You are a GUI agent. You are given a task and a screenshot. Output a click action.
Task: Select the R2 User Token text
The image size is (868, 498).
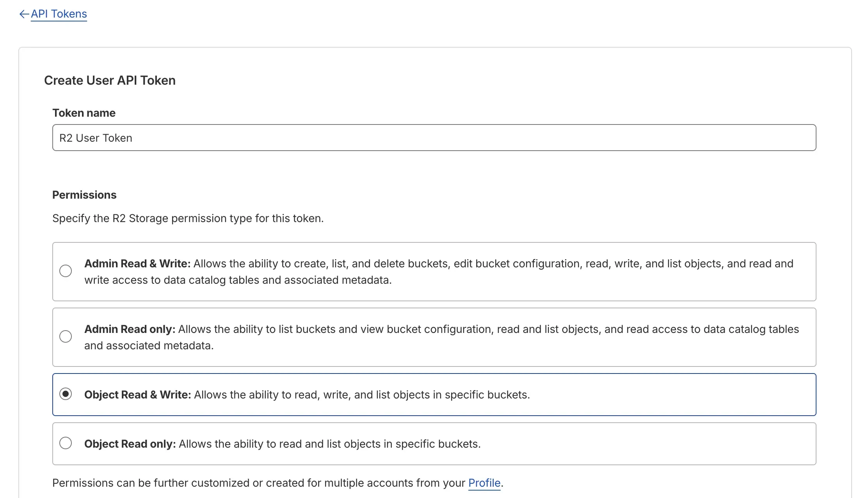pyautogui.click(x=96, y=137)
